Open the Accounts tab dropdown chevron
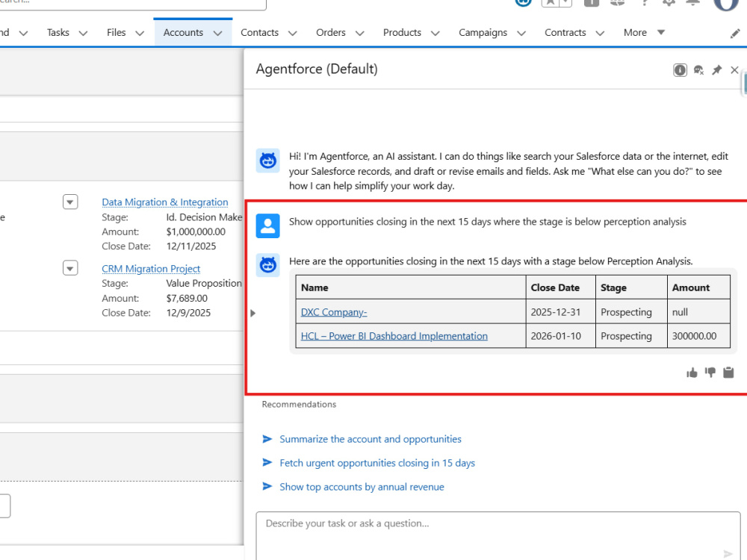The width and height of the screenshot is (747, 560). click(x=217, y=34)
